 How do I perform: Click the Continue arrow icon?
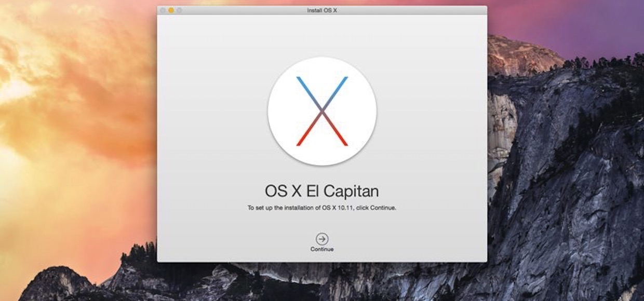322,239
